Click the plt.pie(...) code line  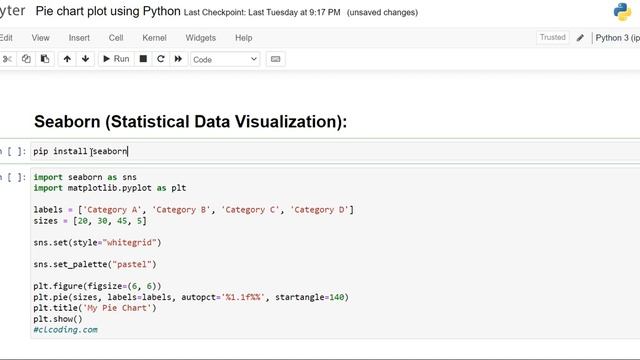(191, 297)
